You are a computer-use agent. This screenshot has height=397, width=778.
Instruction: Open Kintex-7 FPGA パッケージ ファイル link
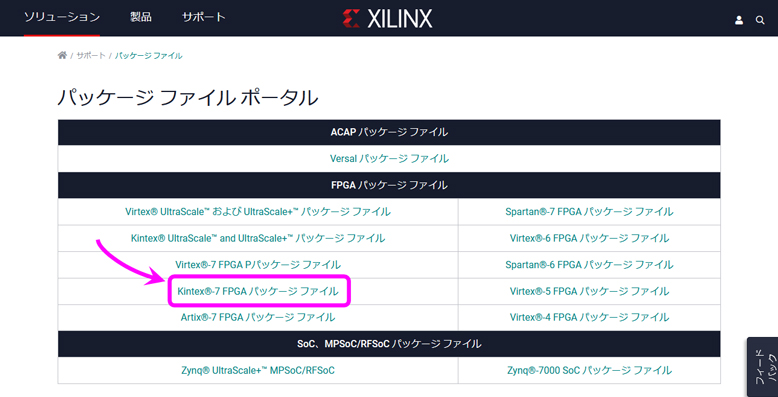[x=258, y=291]
